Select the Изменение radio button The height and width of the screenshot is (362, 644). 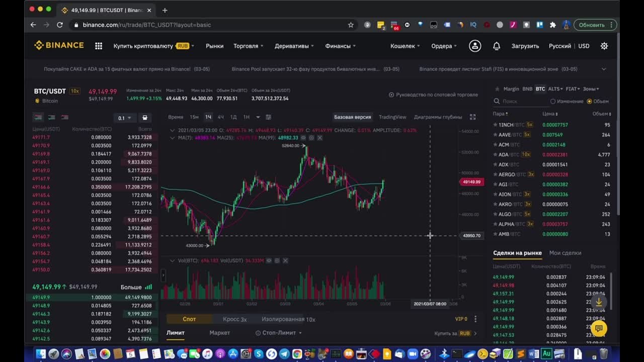click(x=552, y=102)
